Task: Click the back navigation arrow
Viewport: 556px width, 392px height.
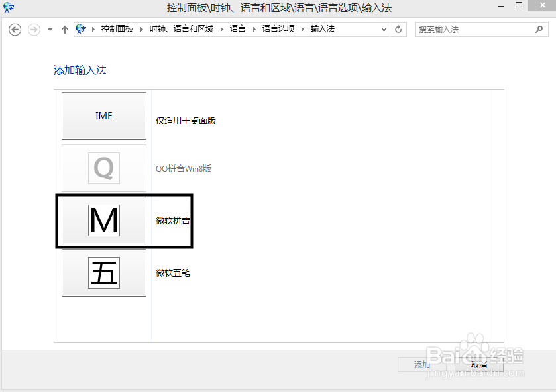Action: (x=15, y=29)
